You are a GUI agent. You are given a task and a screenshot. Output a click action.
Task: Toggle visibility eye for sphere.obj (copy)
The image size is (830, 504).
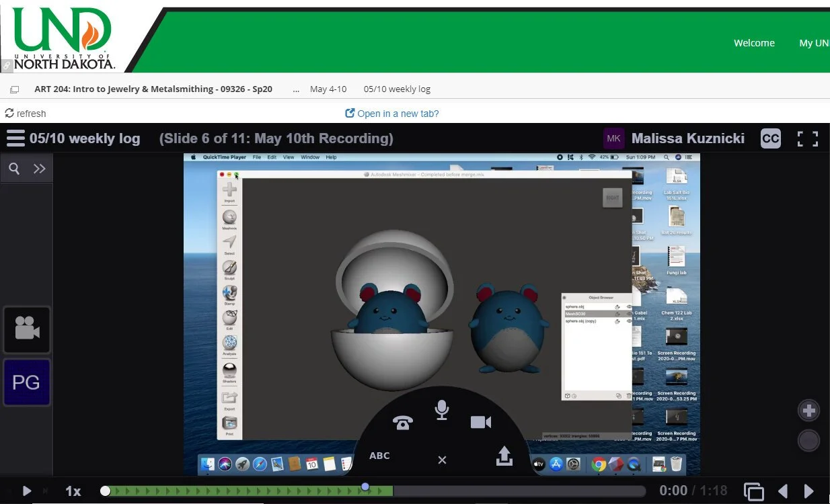point(629,321)
